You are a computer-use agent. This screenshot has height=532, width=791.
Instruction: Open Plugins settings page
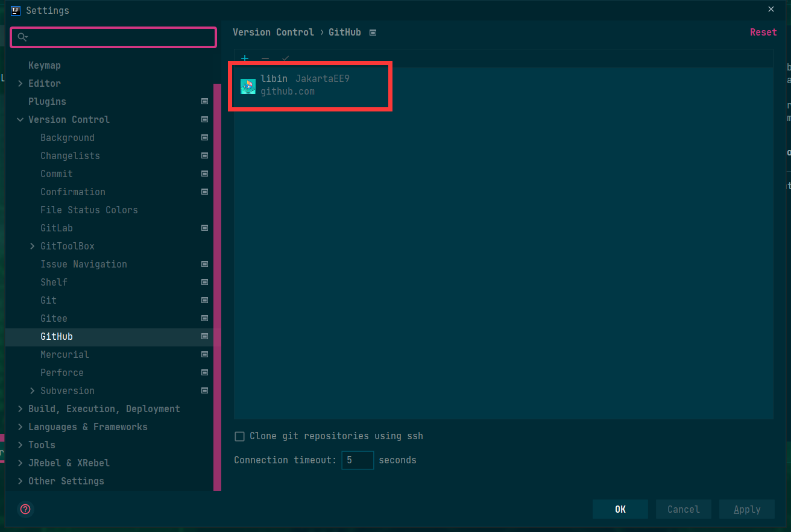47,101
